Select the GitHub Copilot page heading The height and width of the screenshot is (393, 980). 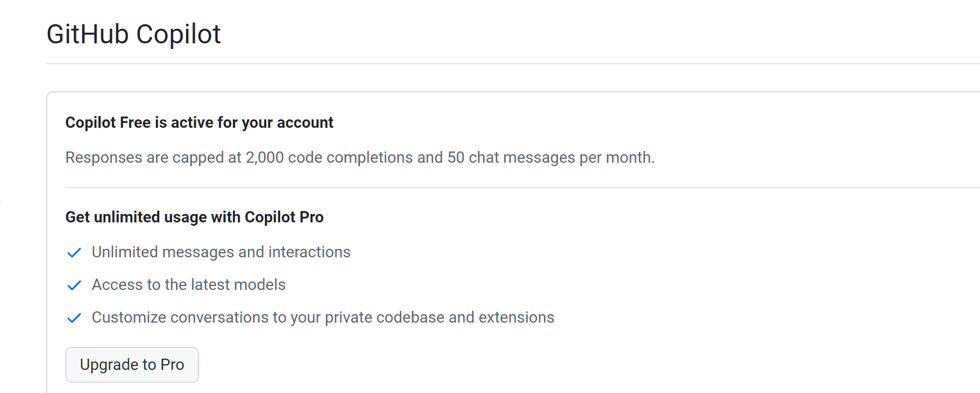coord(133,34)
